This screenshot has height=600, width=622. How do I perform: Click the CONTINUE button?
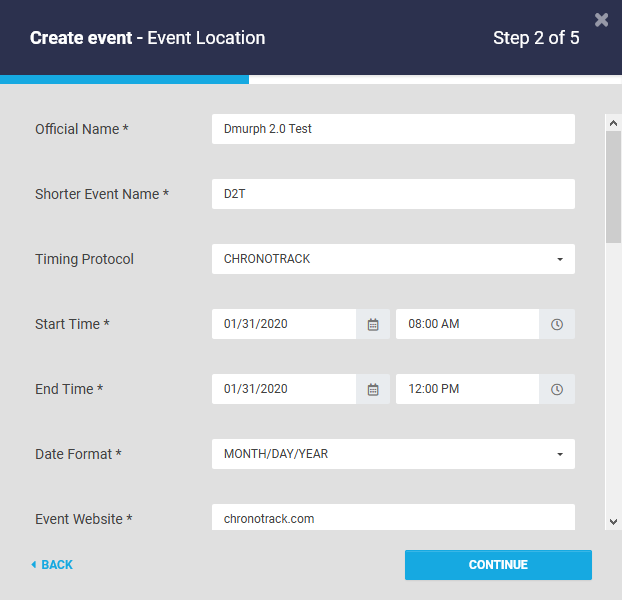(x=498, y=565)
